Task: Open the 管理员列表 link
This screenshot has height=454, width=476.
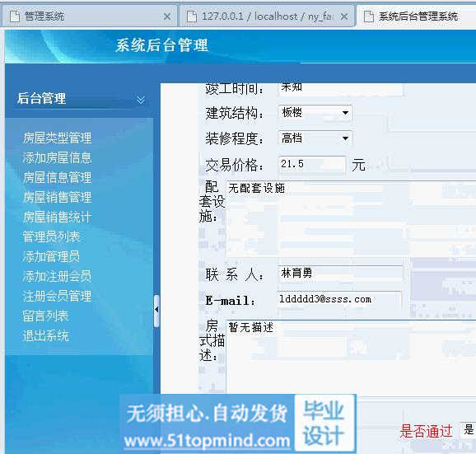Action: 51,237
